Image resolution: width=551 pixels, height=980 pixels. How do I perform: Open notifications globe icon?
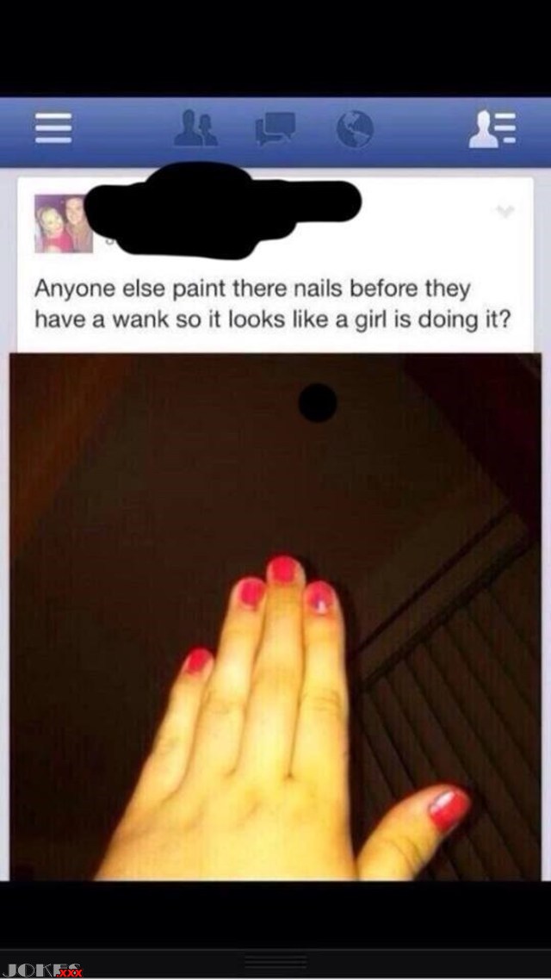point(355,129)
